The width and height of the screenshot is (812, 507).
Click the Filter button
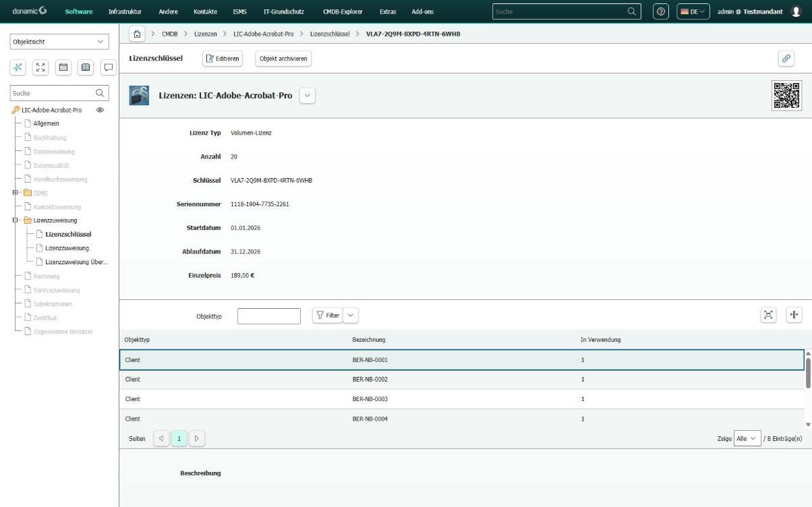tap(328, 315)
